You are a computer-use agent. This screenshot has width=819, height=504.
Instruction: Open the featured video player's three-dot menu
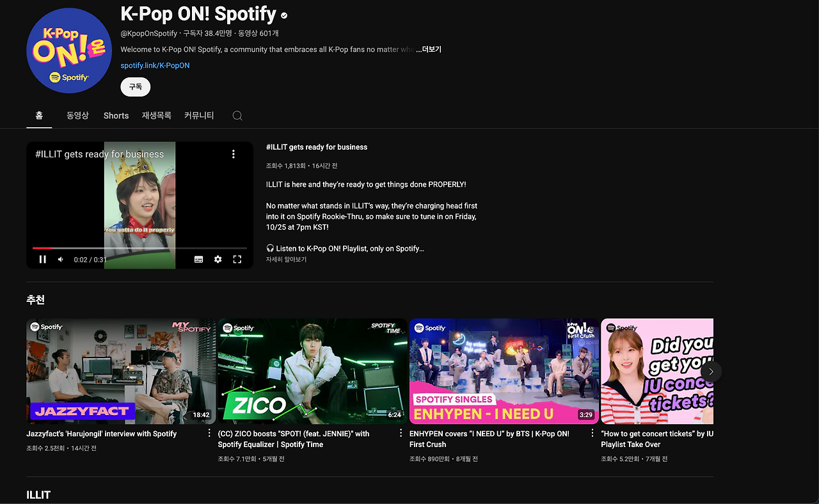(x=234, y=154)
